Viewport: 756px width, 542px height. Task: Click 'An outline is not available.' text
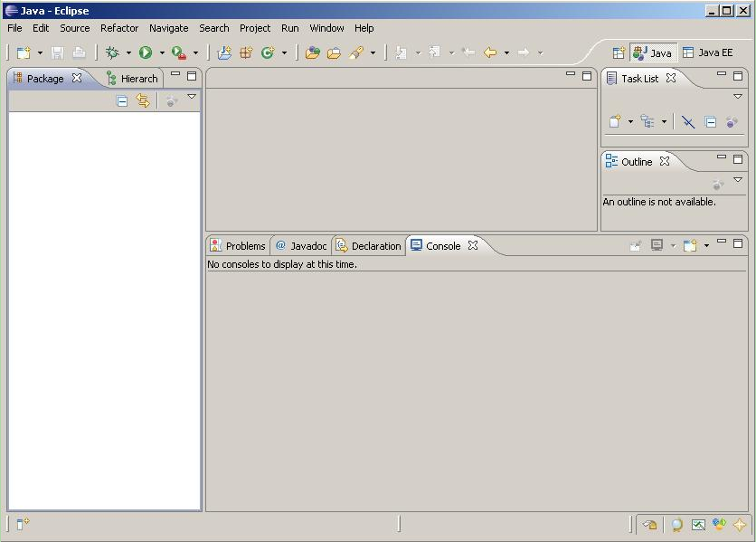tap(659, 202)
